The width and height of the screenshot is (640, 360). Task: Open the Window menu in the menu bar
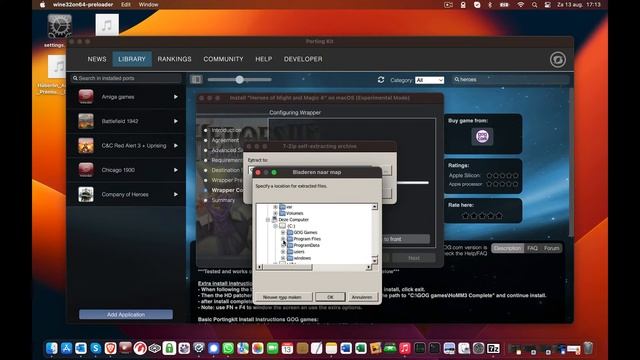[148, 4]
